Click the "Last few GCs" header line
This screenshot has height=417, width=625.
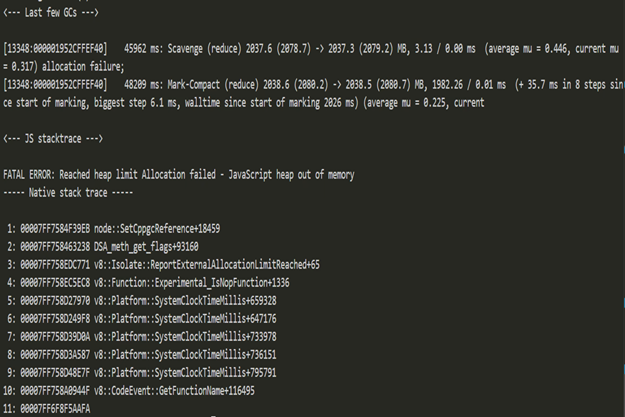50,9
